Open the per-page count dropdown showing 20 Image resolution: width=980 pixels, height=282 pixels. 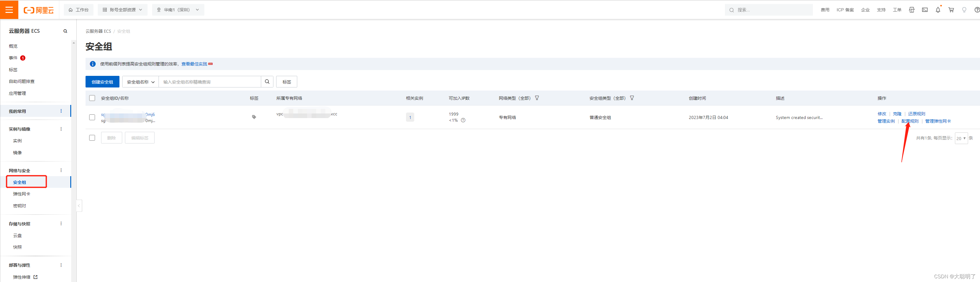click(961, 138)
